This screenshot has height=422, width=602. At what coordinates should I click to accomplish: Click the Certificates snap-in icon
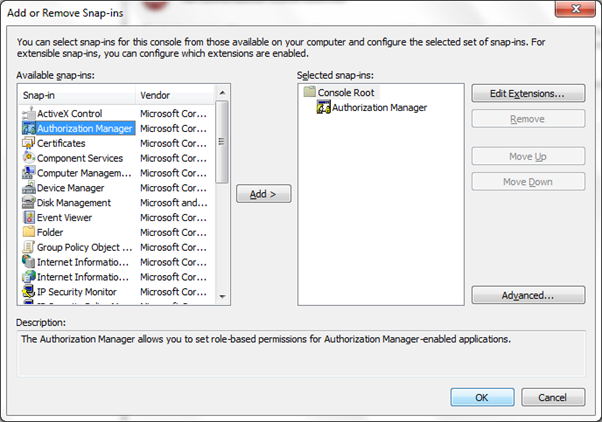pyautogui.click(x=29, y=143)
